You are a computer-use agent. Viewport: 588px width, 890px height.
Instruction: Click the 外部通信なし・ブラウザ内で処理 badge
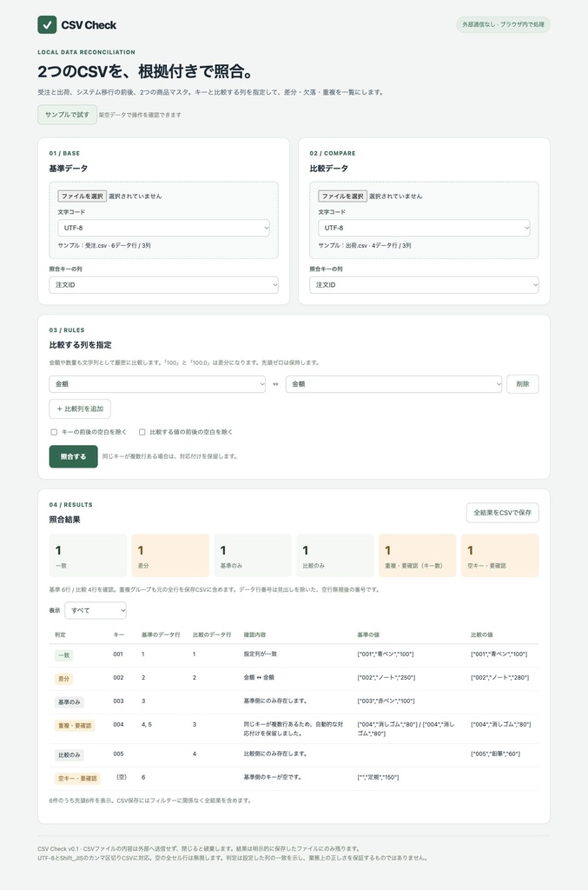tap(503, 24)
